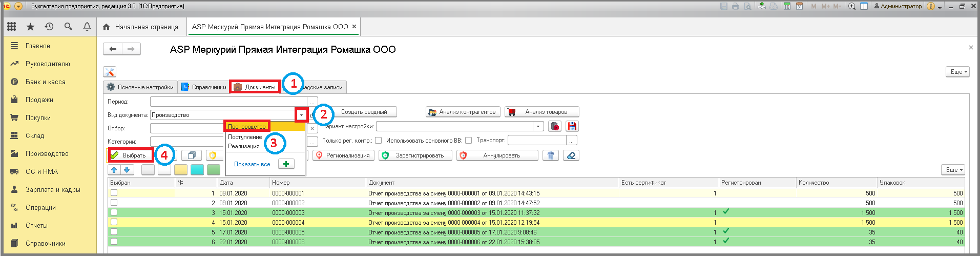This screenshot has width=980, height=256.
Task: Move row up with blue up arrow
Action: 114,170
